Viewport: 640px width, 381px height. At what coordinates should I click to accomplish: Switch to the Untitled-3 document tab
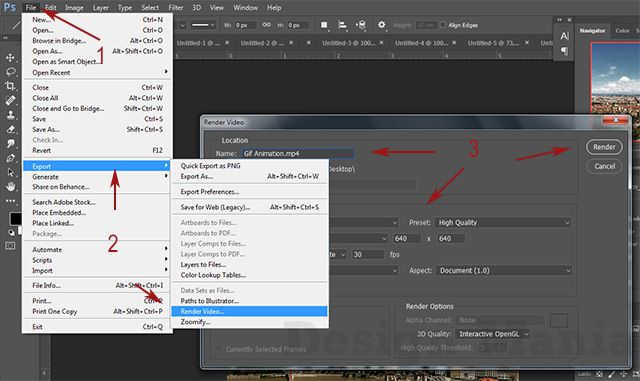coord(349,43)
